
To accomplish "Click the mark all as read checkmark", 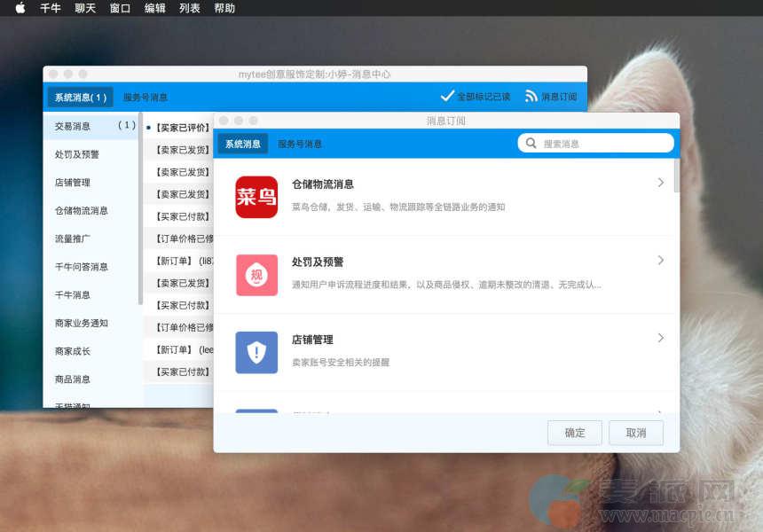I will [447, 96].
